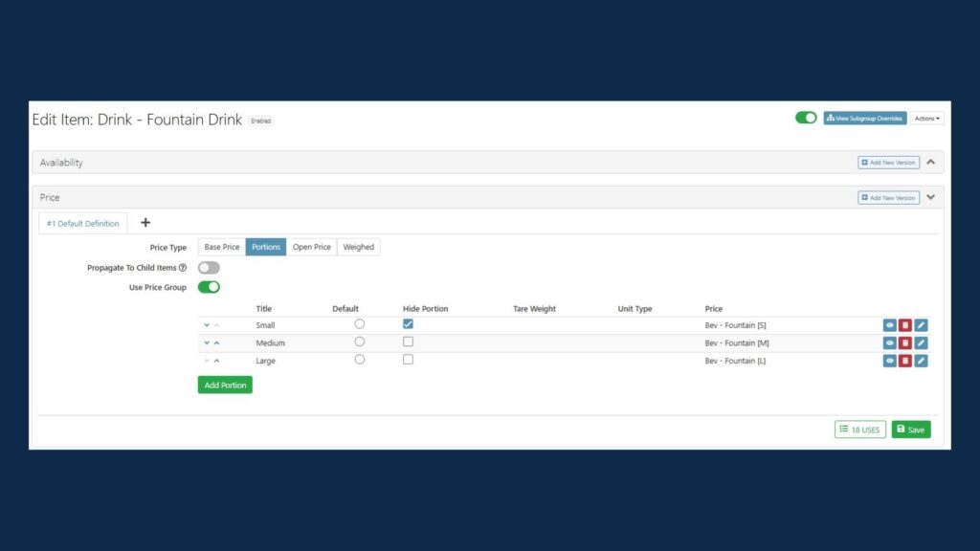The height and width of the screenshot is (551, 980).
Task: Expand the Availability section chevron
Action: coord(931,163)
